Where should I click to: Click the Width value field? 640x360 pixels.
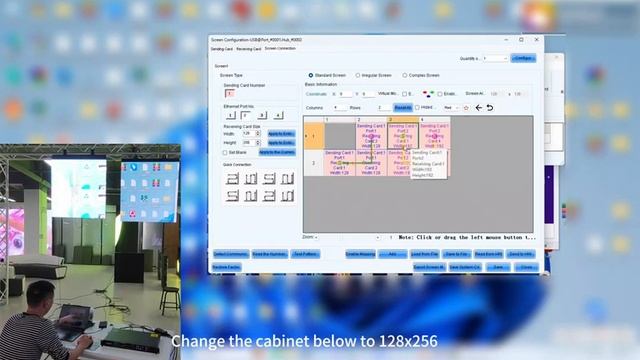point(249,133)
